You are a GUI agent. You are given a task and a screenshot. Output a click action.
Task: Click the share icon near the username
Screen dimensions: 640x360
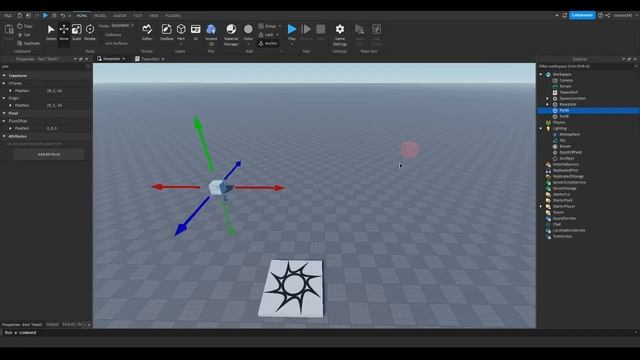pos(608,16)
